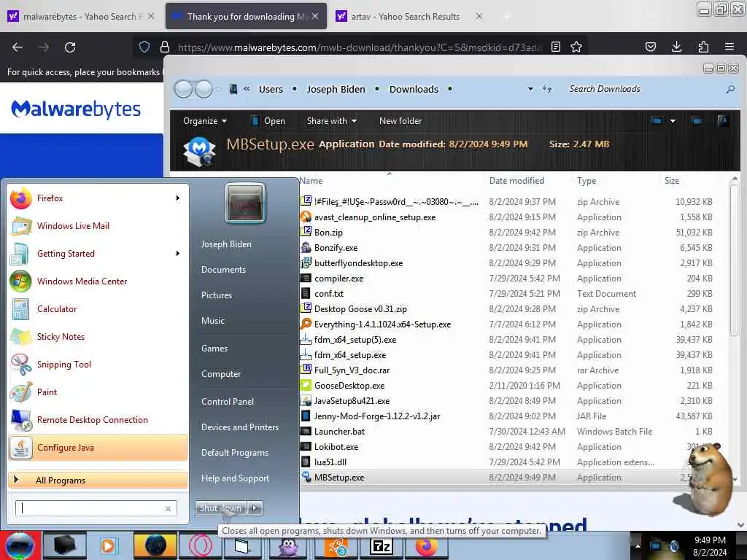Click the Firefox URL address field

(360, 47)
